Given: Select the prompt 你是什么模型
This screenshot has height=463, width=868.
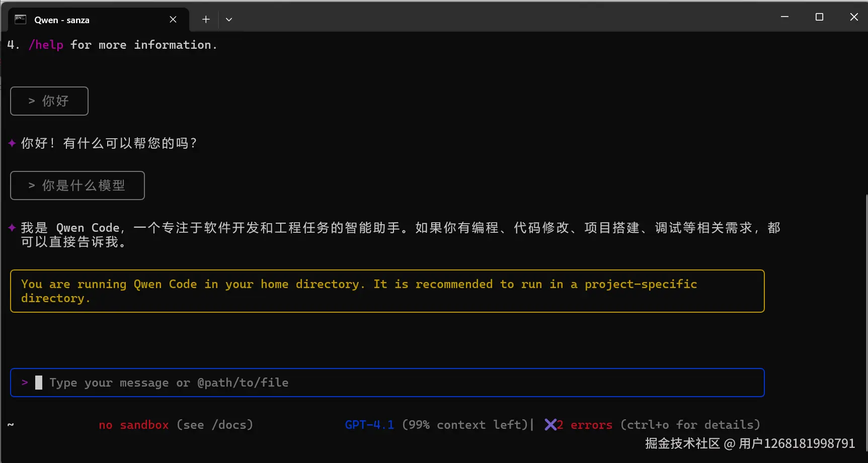Looking at the screenshot, I should [x=76, y=185].
